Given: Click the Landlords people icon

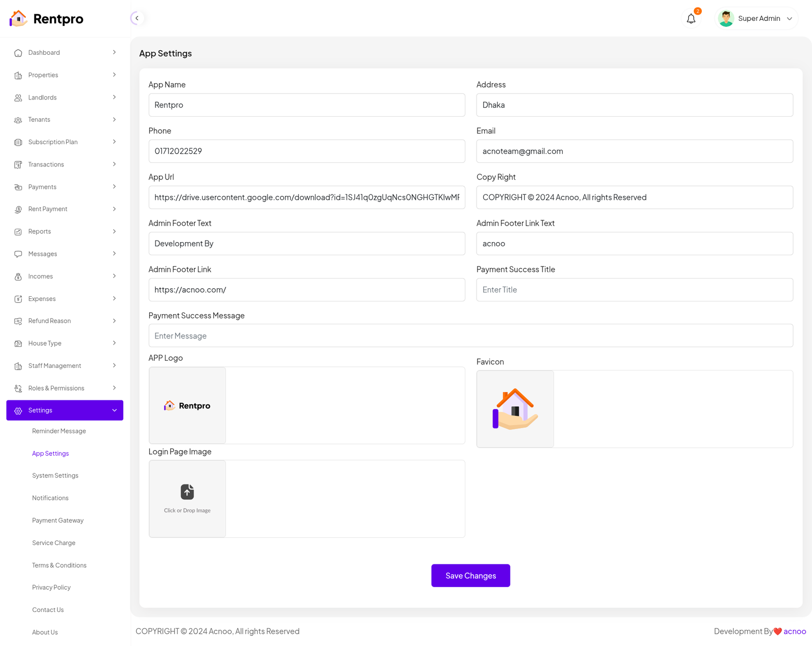Looking at the screenshot, I should coord(18,97).
